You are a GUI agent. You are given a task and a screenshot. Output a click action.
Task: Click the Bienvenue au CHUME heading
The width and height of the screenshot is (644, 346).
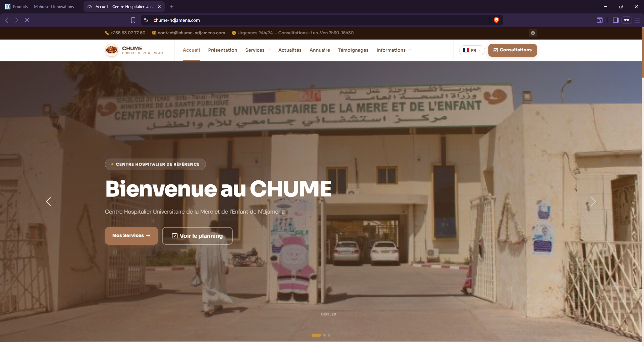(218, 189)
